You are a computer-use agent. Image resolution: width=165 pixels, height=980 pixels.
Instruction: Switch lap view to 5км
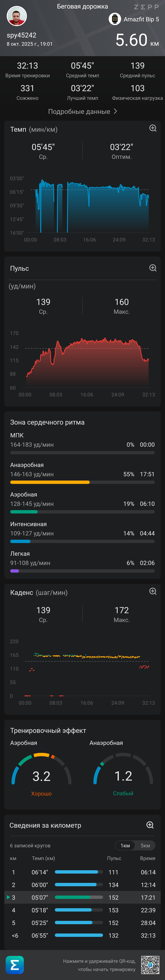[x=145, y=845]
